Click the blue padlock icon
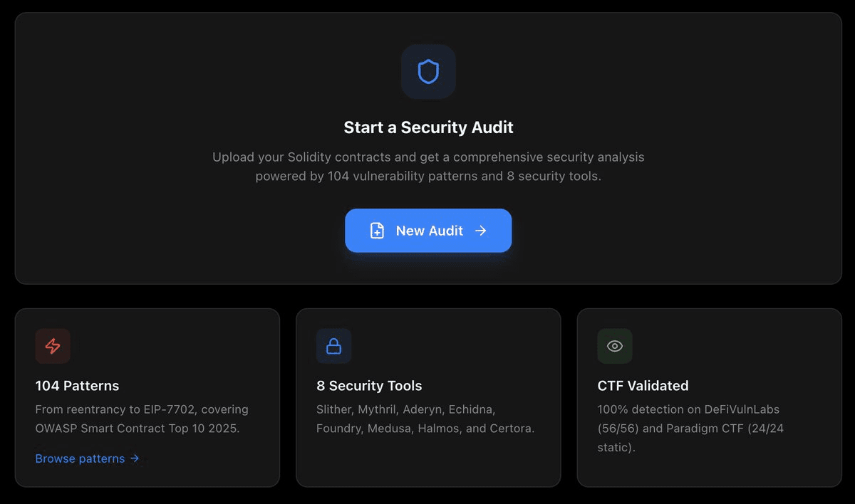The image size is (855, 504). tap(333, 346)
